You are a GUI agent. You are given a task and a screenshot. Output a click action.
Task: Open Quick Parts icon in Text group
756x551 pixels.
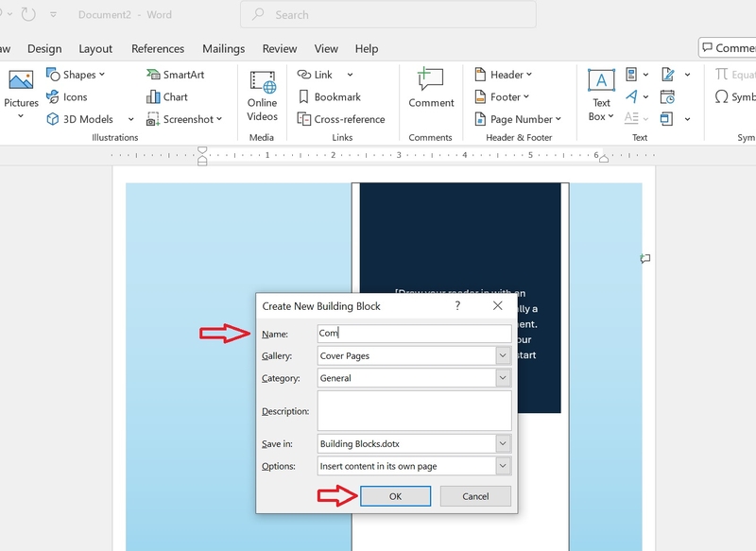coord(631,75)
